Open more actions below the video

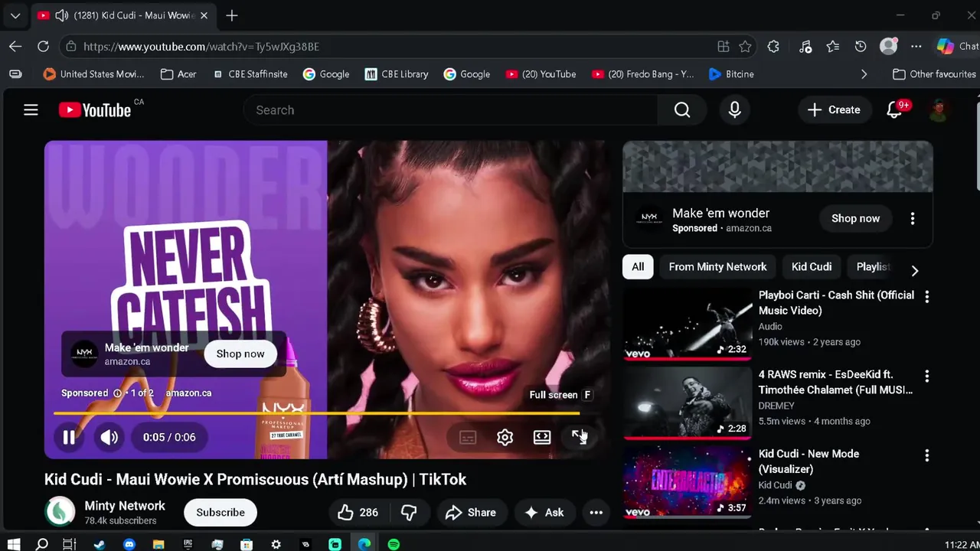[x=596, y=513]
